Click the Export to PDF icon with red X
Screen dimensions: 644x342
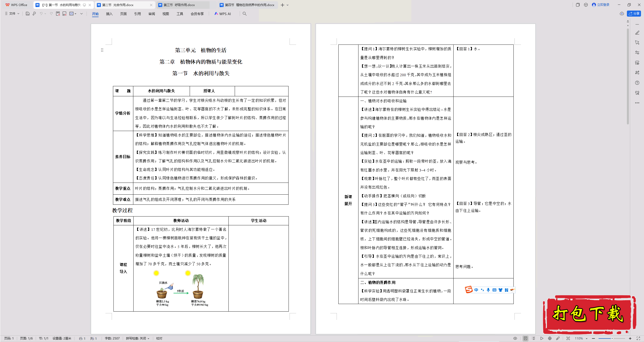point(58,14)
